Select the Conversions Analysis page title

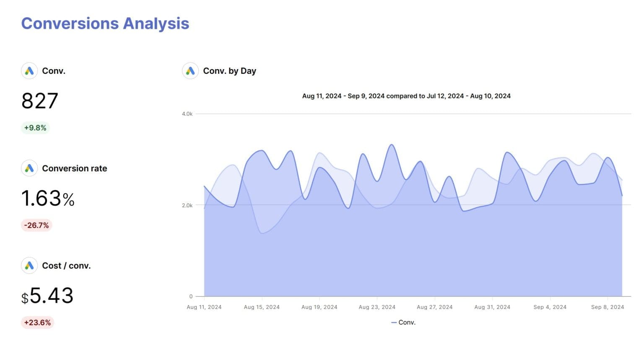(105, 23)
